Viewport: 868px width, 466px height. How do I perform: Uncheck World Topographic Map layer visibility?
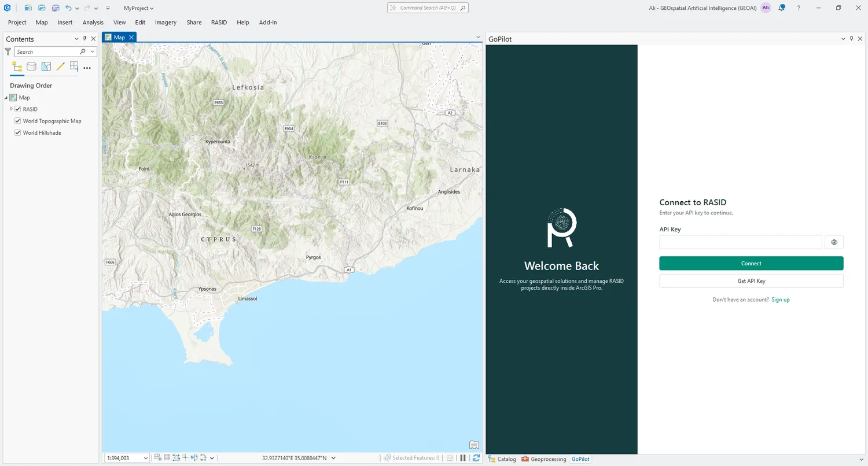click(18, 121)
